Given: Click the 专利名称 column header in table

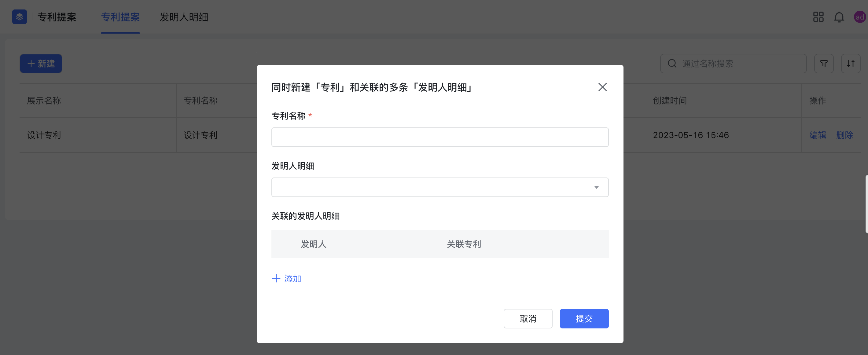Looking at the screenshot, I should (200, 101).
